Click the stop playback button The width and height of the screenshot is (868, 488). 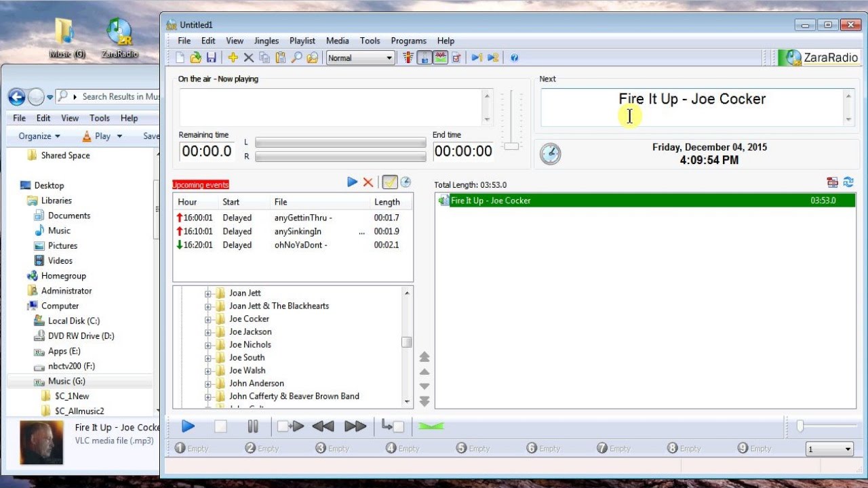click(220, 426)
